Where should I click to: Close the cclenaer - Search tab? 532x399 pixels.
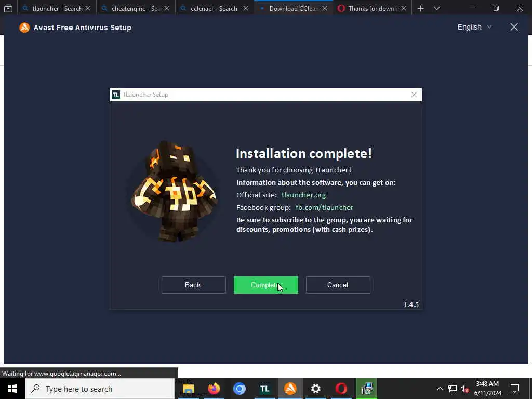(x=246, y=8)
